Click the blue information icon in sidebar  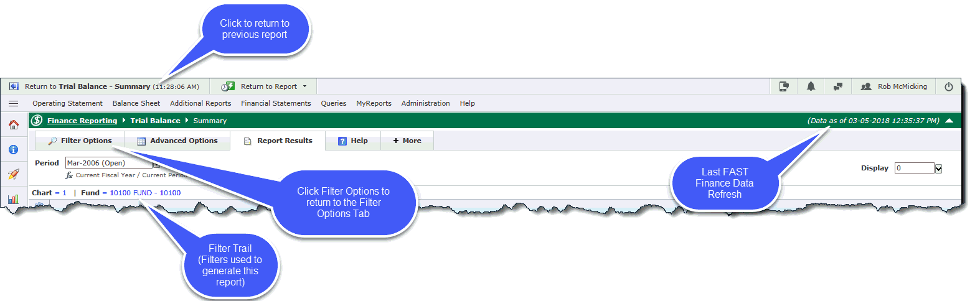pyautogui.click(x=13, y=150)
